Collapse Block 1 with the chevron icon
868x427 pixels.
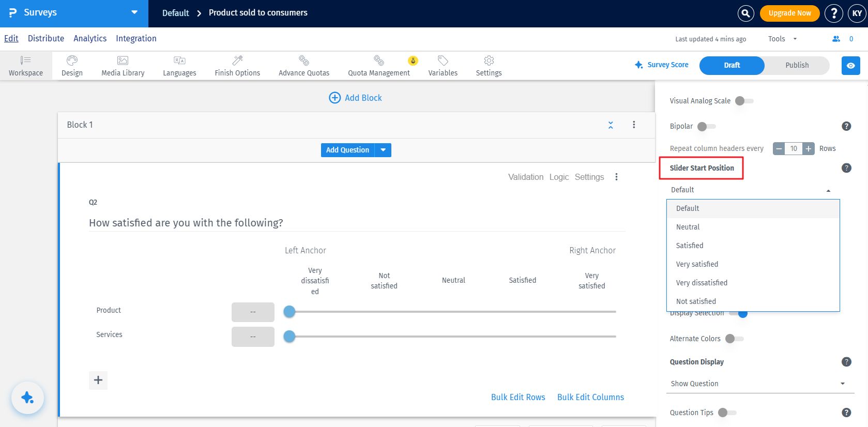click(611, 125)
